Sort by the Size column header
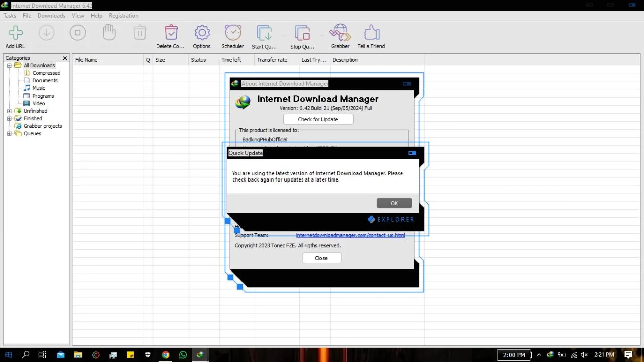The image size is (644, 362). pos(171,60)
